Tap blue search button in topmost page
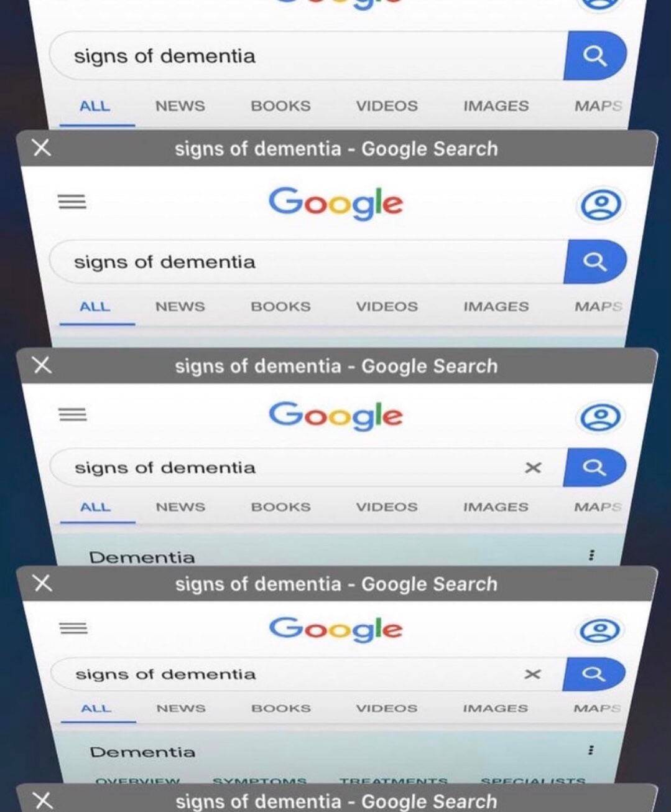671x812 pixels. (594, 56)
